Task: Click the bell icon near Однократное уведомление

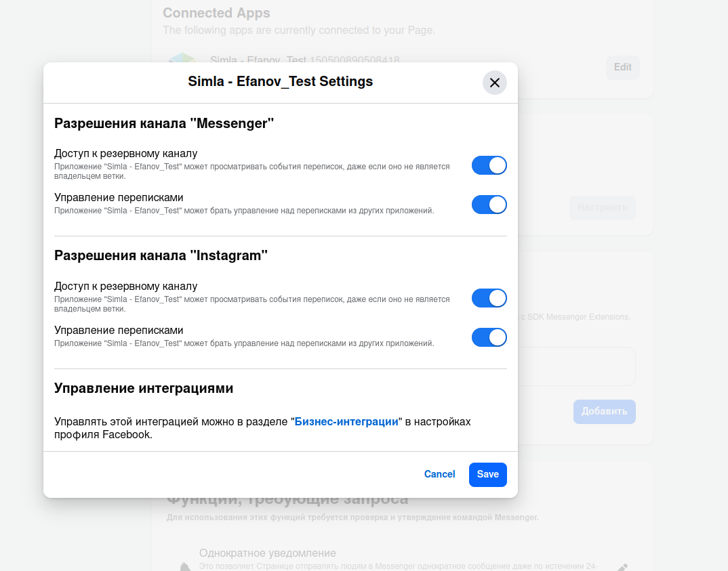Action: [x=184, y=566]
